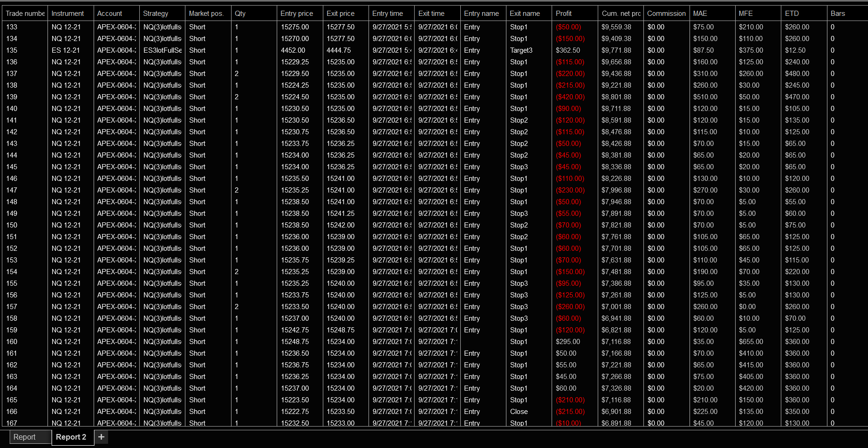Select the ($260.00) loss in trade 157
This screenshot has height=448, width=868.
pyautogui.click(x=570, y=307)
